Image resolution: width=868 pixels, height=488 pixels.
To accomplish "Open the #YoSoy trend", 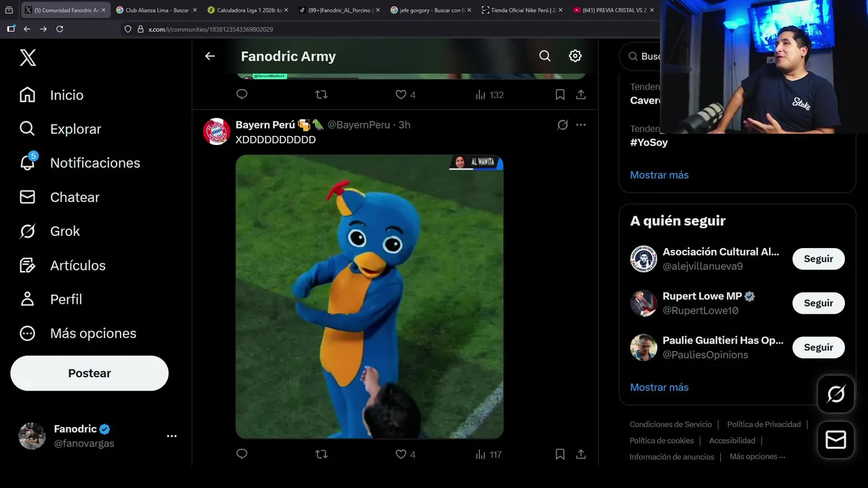I will [x=649, y=142].
